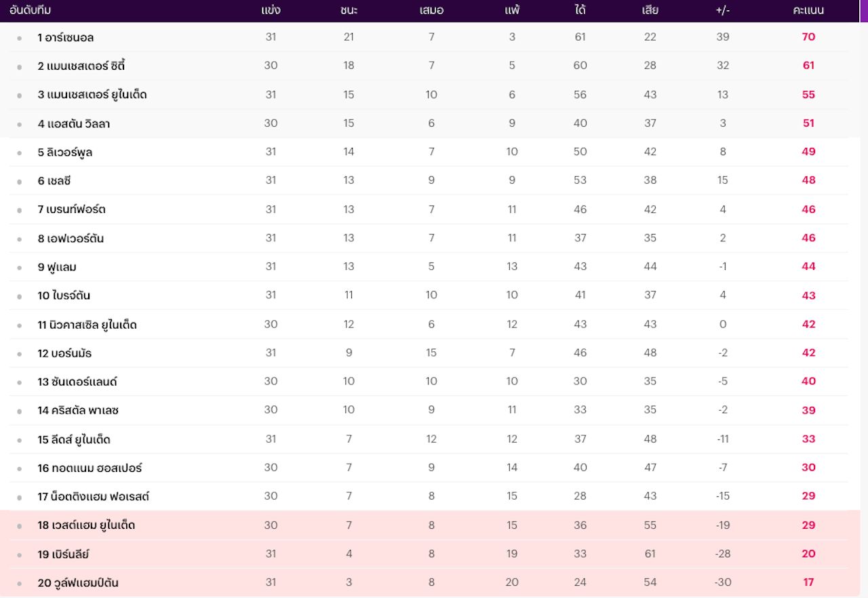Click the อันดับทีม column header
Viewport: 868px width, 598px height.
(31, 11)
